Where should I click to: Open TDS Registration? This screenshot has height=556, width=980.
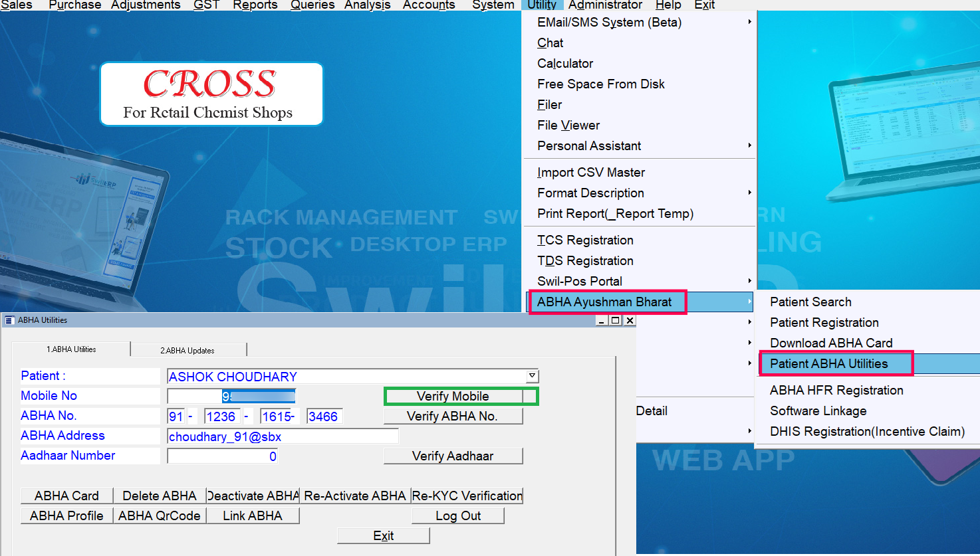tap(640, 260)
